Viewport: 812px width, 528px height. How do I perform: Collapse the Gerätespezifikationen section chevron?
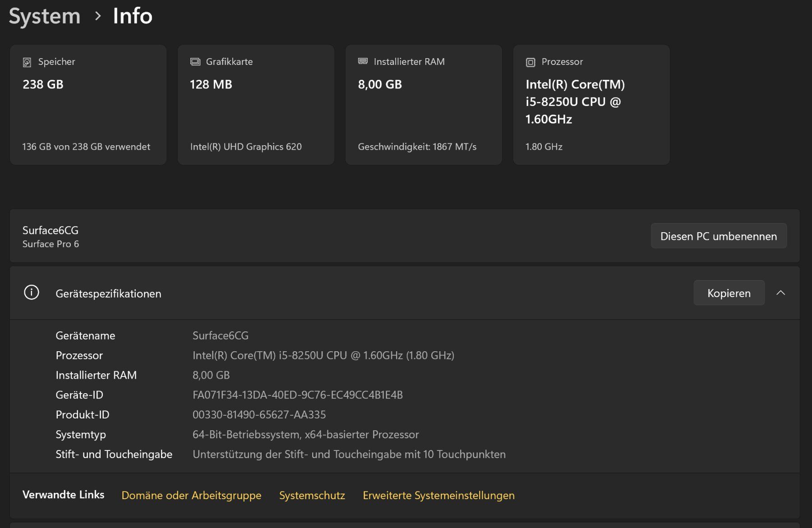pos(781,293)
